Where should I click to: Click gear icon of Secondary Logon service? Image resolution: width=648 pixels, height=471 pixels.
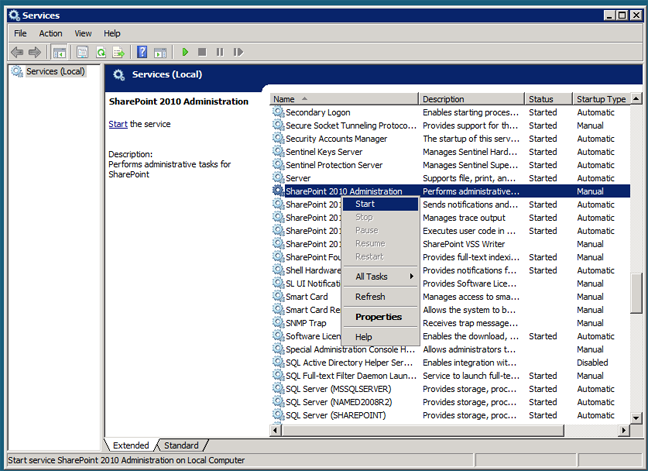coord(278,112)
